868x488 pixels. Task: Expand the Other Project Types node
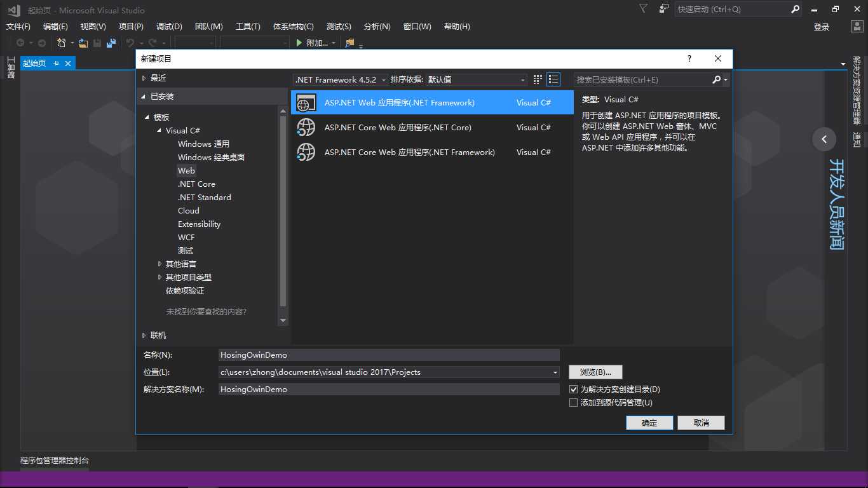click(159, 277)
